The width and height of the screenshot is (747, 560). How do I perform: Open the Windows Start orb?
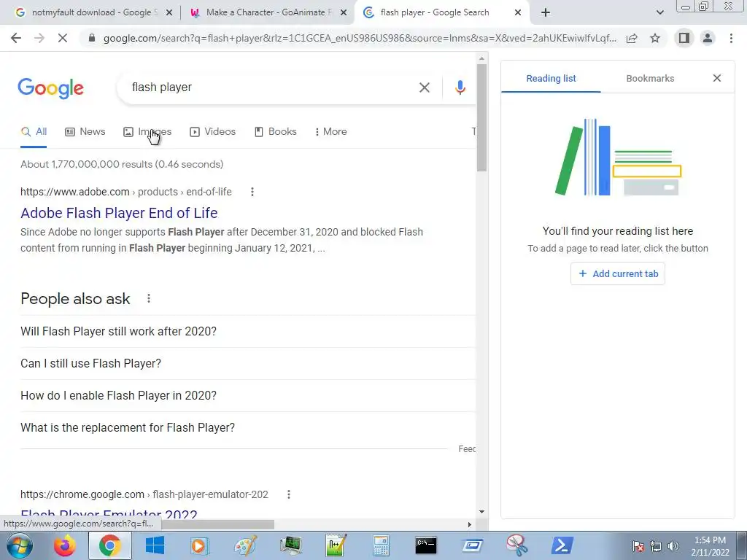[x=18, y=545]
